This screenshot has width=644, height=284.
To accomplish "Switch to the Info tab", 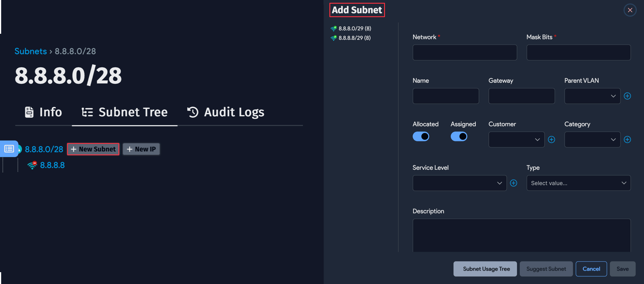I will click(43, 112).
